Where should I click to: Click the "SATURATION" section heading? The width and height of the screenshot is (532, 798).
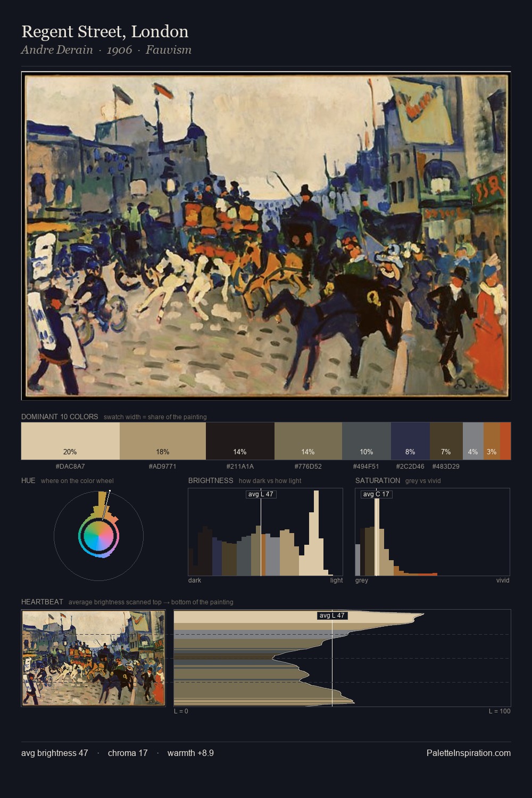[x=378, y=480]
